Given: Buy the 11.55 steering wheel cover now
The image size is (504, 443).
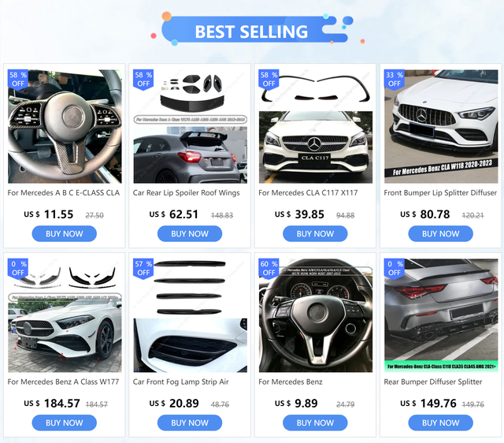Looking at the screenshot, I should pyautogui.click(x=65, y=234).
